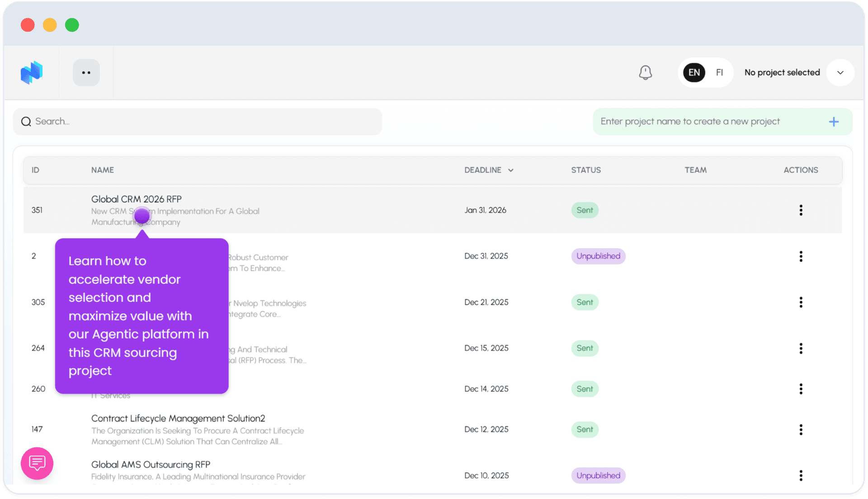The image size is (868, 499).
Task: Click the ACTIONS column header
Action: (801, 170)
